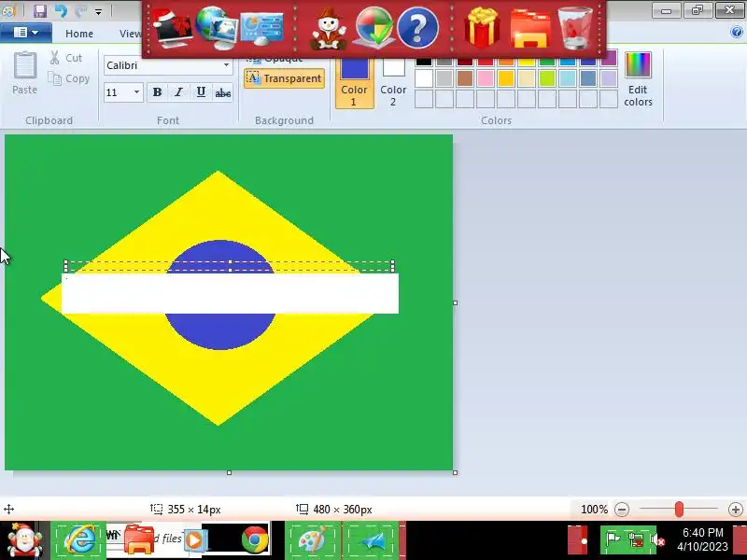Click the blue paper plane taskbar icon

(x=373, y=541)
